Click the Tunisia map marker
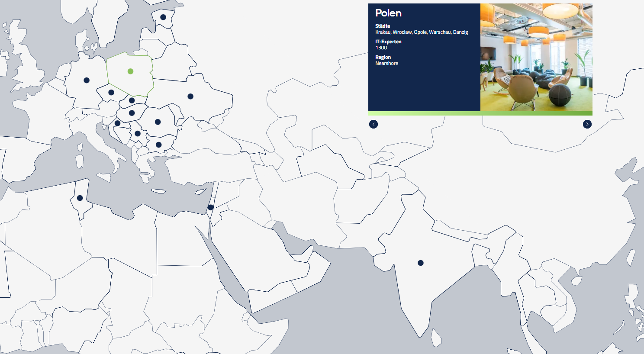 pyautogui.click(x=80, y=198)
